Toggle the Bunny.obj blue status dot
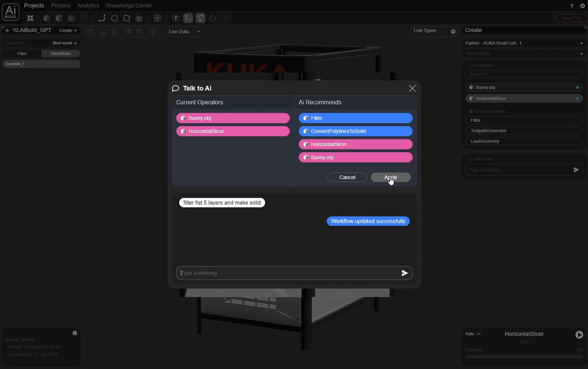The width and height of the screenshot is (588, 369). coord(578,87)
